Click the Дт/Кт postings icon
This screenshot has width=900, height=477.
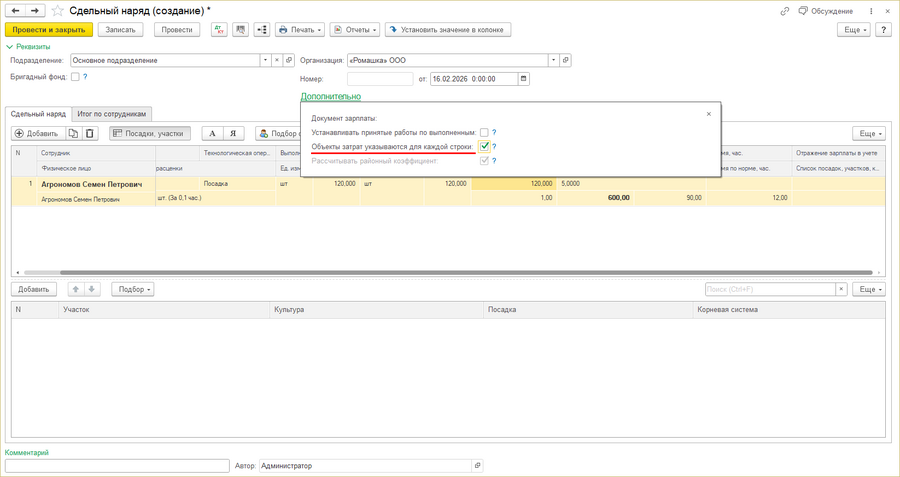coord(219,30)
